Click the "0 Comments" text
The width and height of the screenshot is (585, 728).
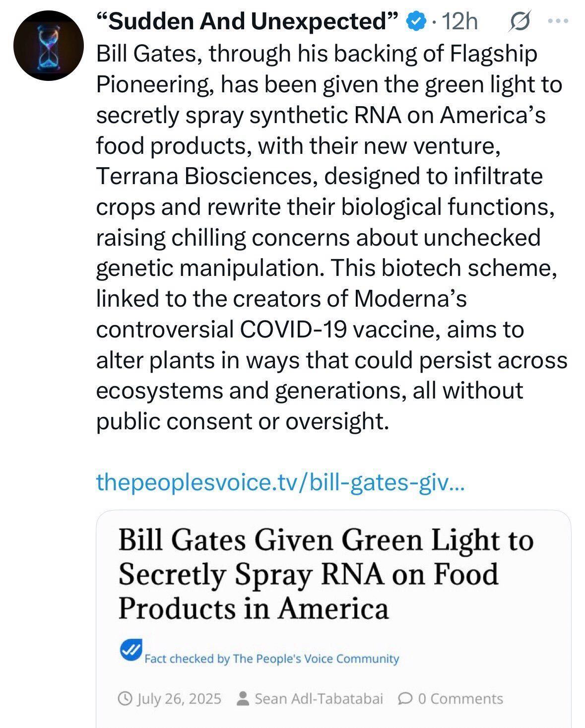pyautogui.click(x=460, y=699)
